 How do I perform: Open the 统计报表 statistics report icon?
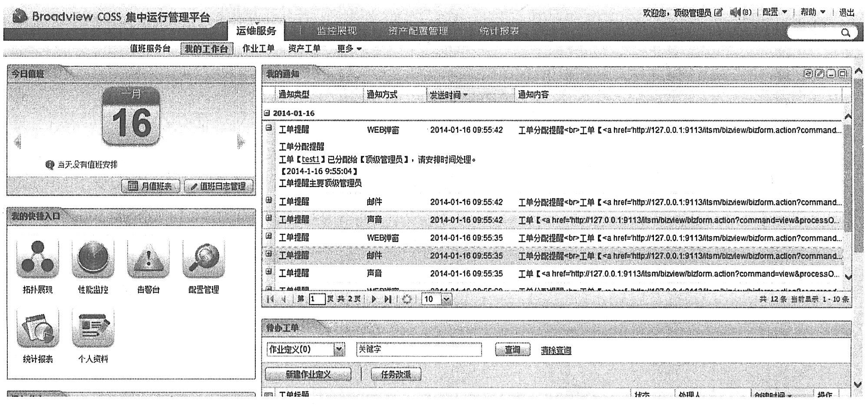tap(37, 329)
